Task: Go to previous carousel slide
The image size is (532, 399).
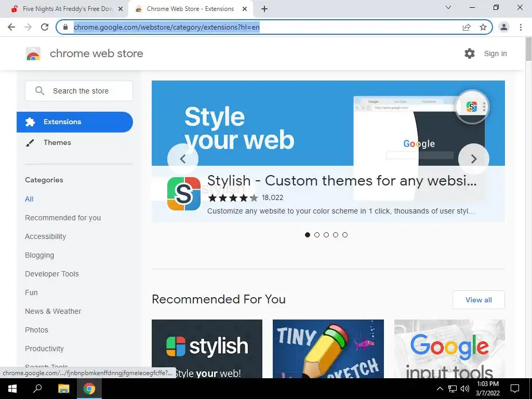Action: pyautogui.click(x=183, y=159)
